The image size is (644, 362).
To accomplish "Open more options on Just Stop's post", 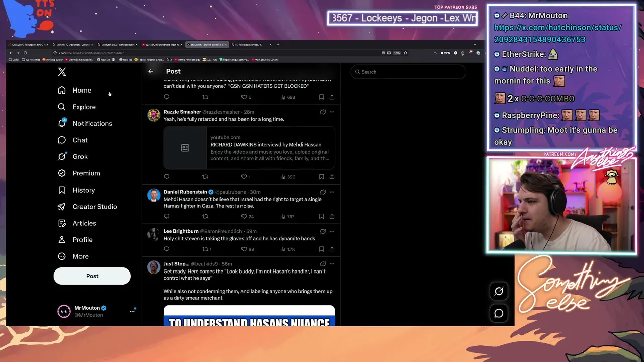I will pos(332,264).
